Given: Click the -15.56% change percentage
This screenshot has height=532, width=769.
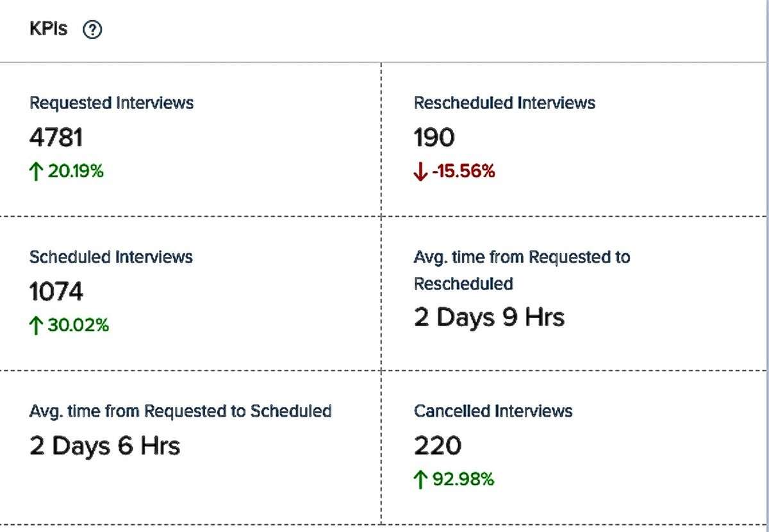Looking at the screenshot, I should [x=463, y=171].
